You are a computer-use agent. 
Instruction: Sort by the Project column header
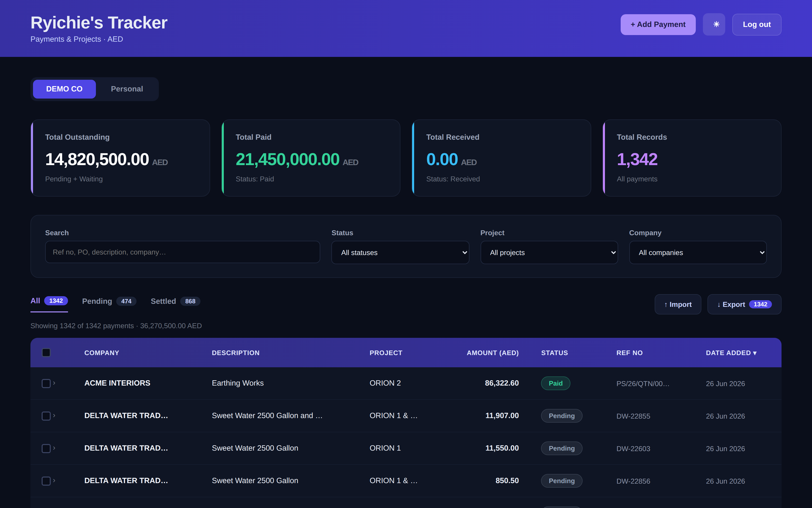[386, 353]
